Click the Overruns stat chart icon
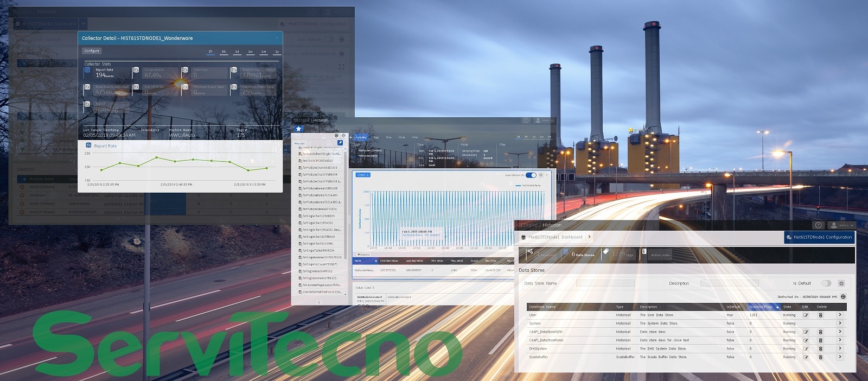This screenshot has height=381, width=868. 185,70
